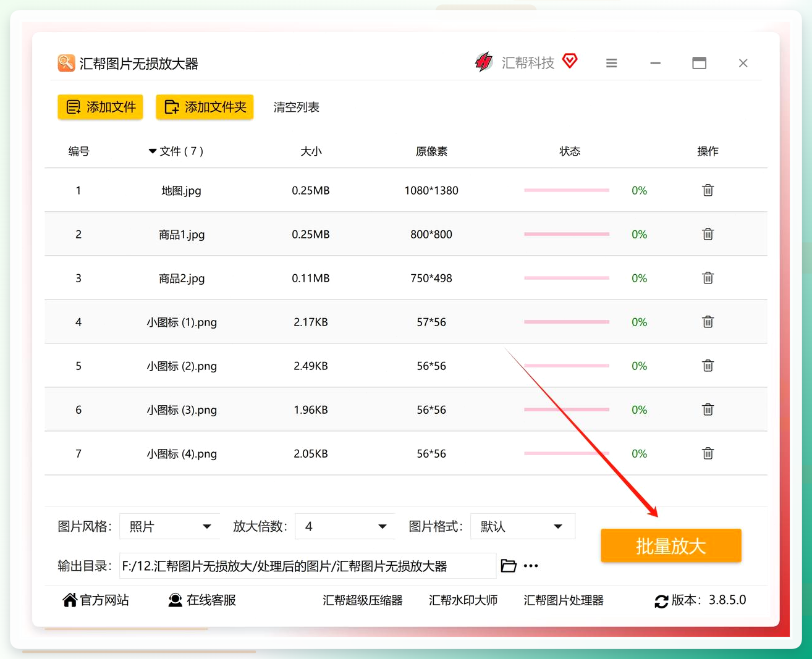Clear the list with 清空列表
The image size is (812, 659).
(x=297, y=107)
